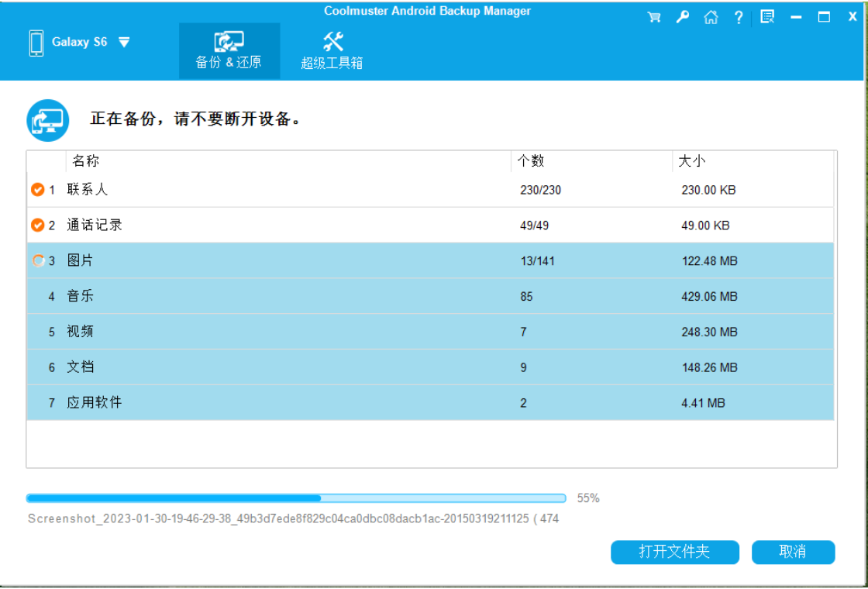Screen dimensions: 868x589
Task: Click the Screenshot file name status text
Action: coord(294,518)
